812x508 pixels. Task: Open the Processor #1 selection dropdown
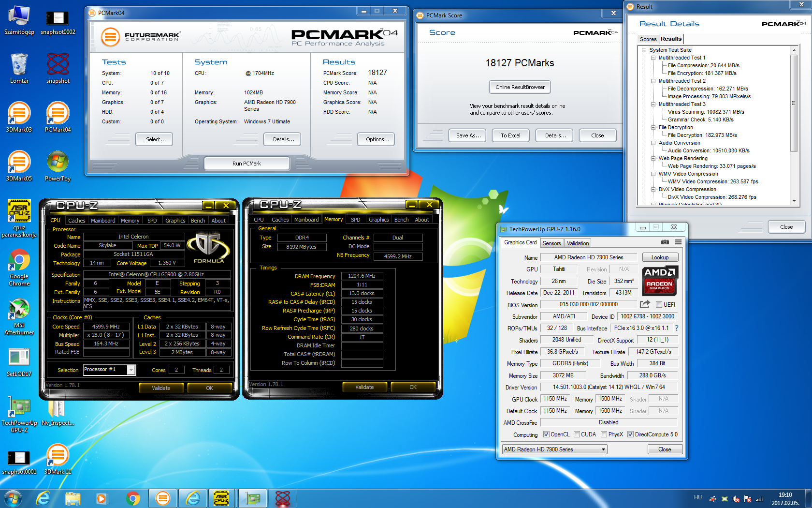(109, 370)
